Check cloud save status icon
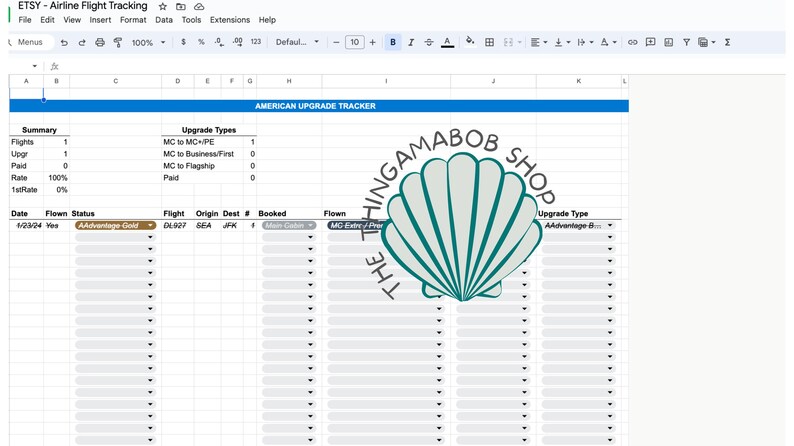The image size is (794, 446). [199, 7]
